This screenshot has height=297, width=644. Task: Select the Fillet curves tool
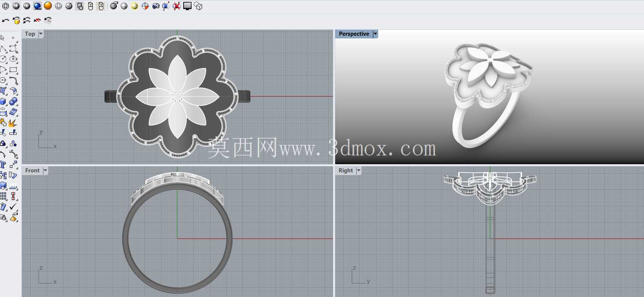13,81
